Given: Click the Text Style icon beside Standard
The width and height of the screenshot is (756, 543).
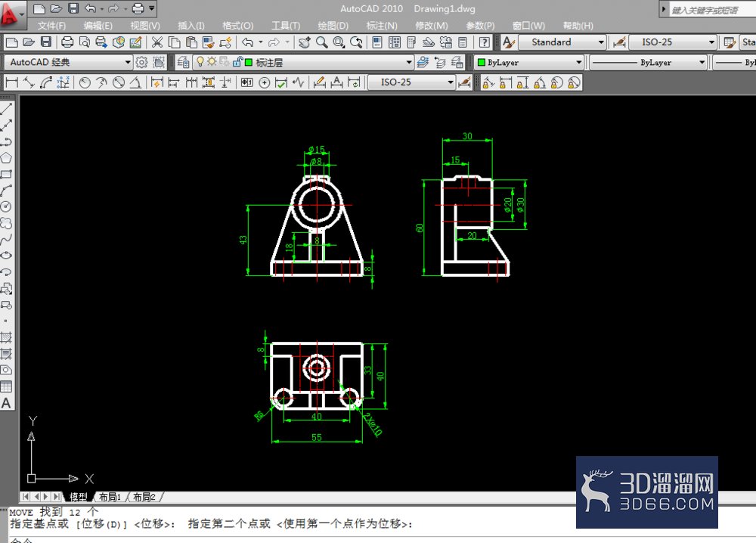Looking at the screenshot, I should tap(509, 42).
